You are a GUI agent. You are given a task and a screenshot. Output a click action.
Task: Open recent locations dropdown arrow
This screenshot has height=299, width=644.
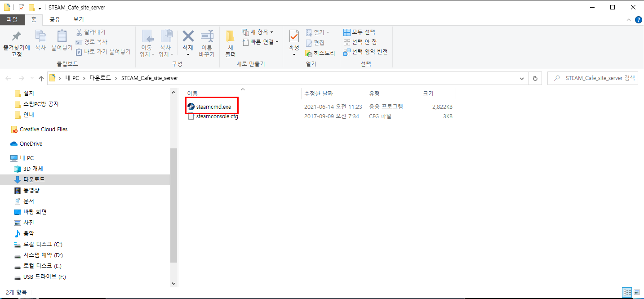coord(31,78)
